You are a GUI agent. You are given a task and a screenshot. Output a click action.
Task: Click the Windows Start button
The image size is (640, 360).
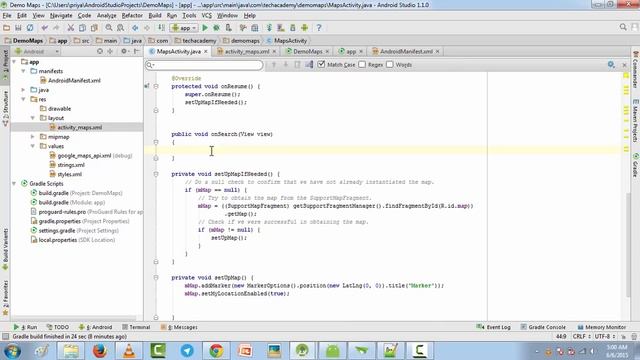pos(12,351)
